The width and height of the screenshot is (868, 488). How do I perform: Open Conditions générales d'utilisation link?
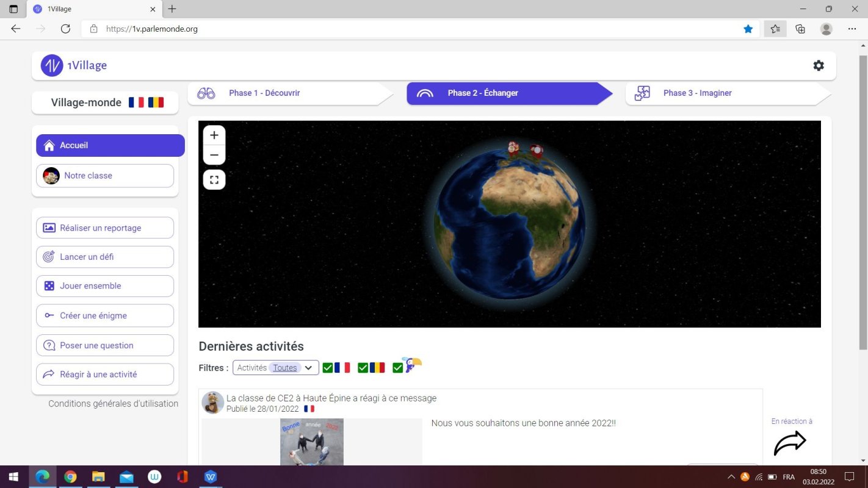114,404
